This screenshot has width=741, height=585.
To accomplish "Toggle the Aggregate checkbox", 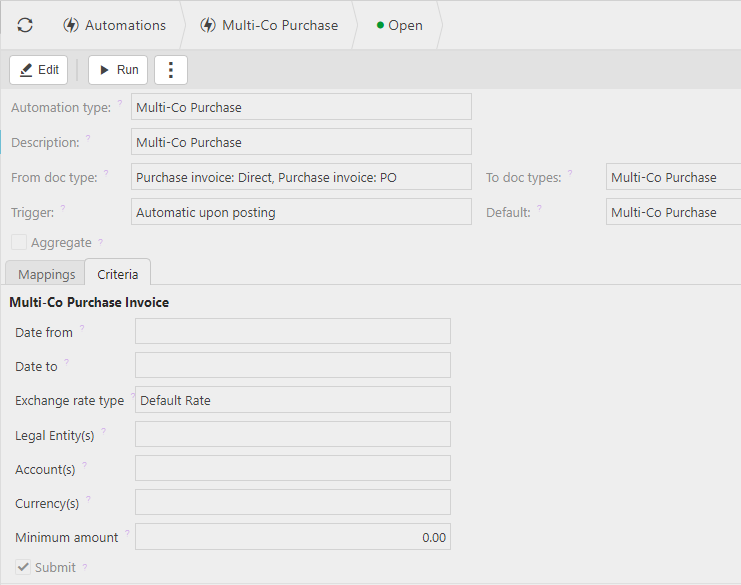I will [19, 242].
